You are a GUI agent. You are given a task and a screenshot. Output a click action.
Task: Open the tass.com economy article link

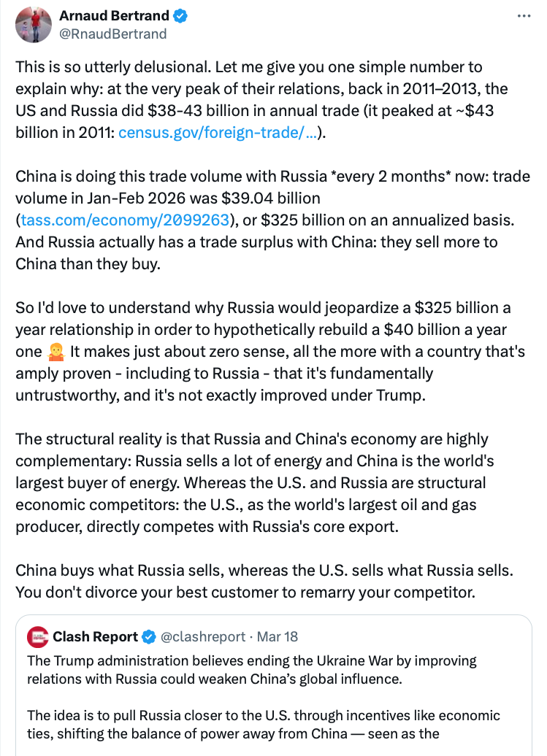pyautogui.click(x=126, y=220)
